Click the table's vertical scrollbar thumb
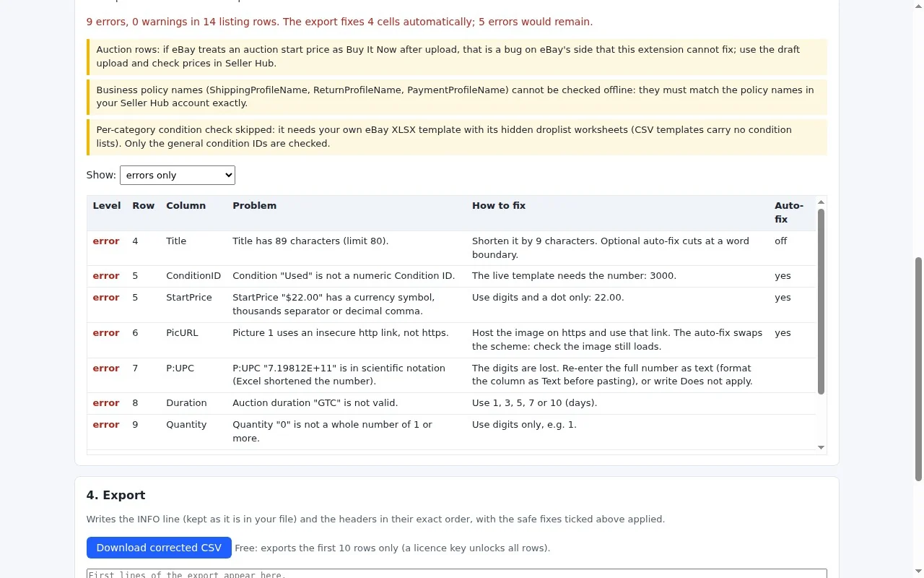The image size is (924, 578). (821, 301)
